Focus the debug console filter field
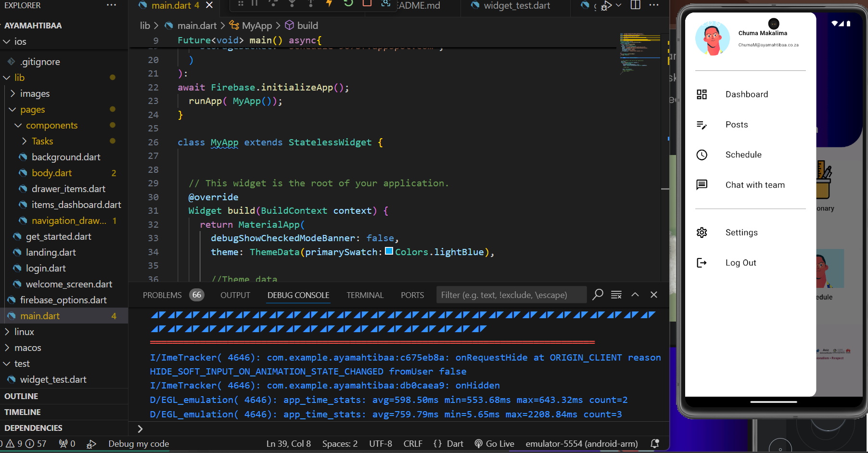The image size is (868, 453). [x=511, y=295]
